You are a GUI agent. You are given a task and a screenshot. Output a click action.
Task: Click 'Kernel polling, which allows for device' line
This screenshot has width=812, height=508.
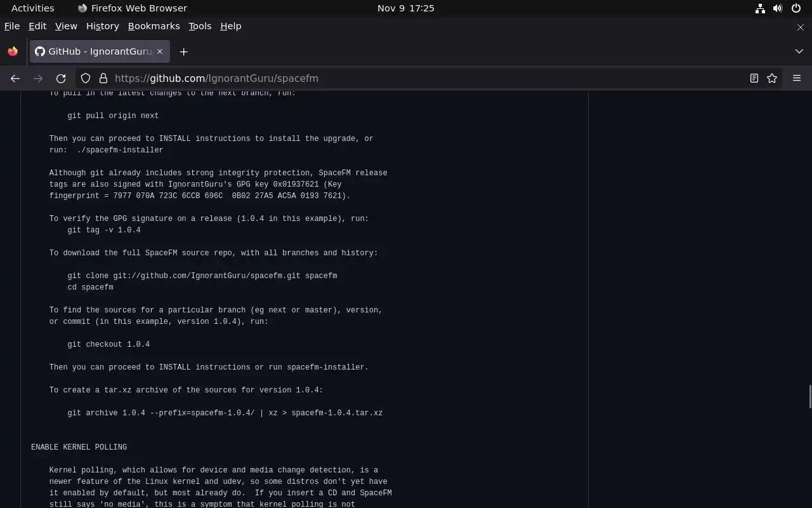click(214, 470)
